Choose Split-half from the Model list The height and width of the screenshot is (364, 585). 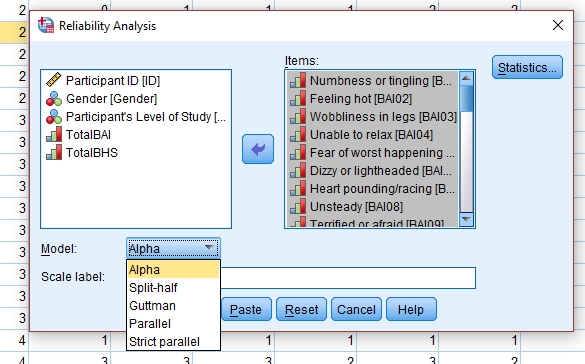(173, 288)
